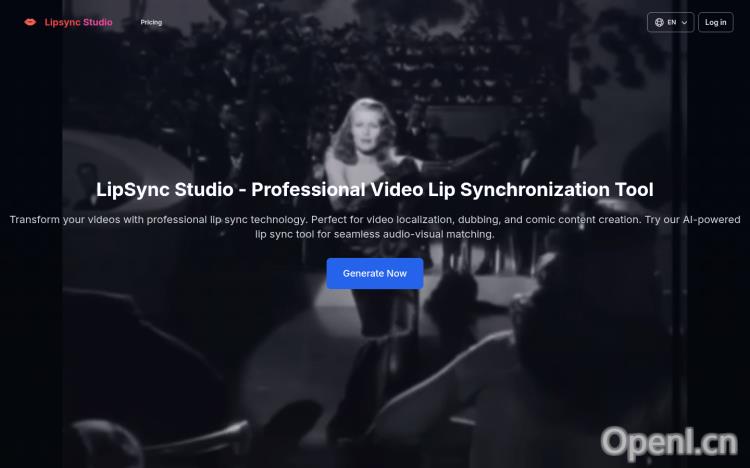Expand the EN language dropdown
Image resolution: width=750 pixels, height=468 pixels.
tap(670, 22)
